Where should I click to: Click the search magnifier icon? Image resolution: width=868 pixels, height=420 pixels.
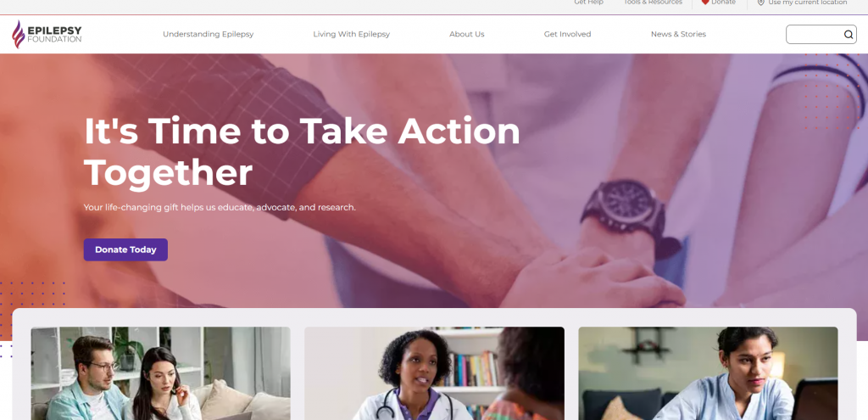coord(848,34)
